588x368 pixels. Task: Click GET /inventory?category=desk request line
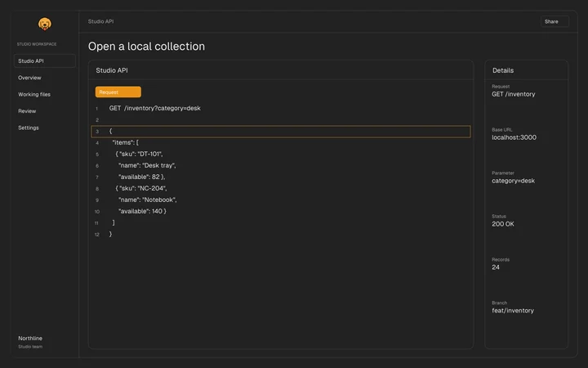155,108
